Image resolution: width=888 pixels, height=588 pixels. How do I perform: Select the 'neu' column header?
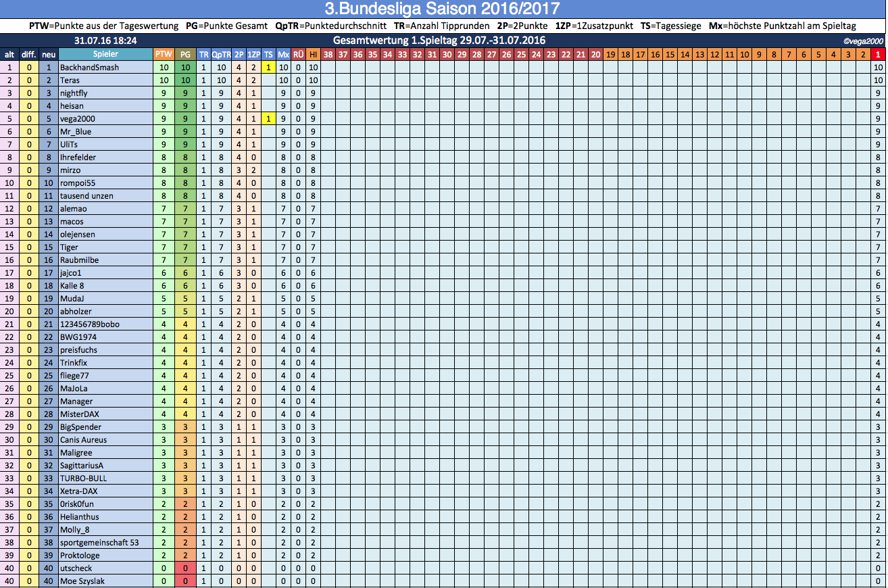coord(49,54)
